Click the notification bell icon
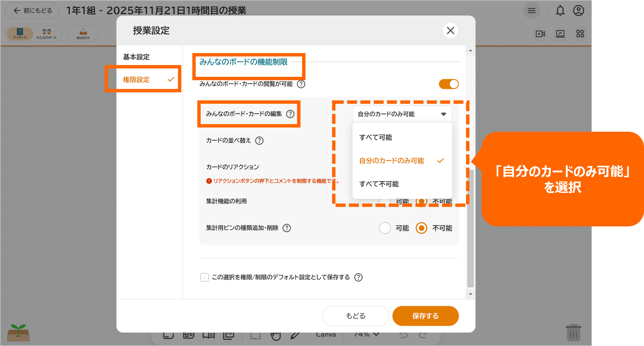The width and height of the screenshot is (644, 346). [x=560, y=11]
